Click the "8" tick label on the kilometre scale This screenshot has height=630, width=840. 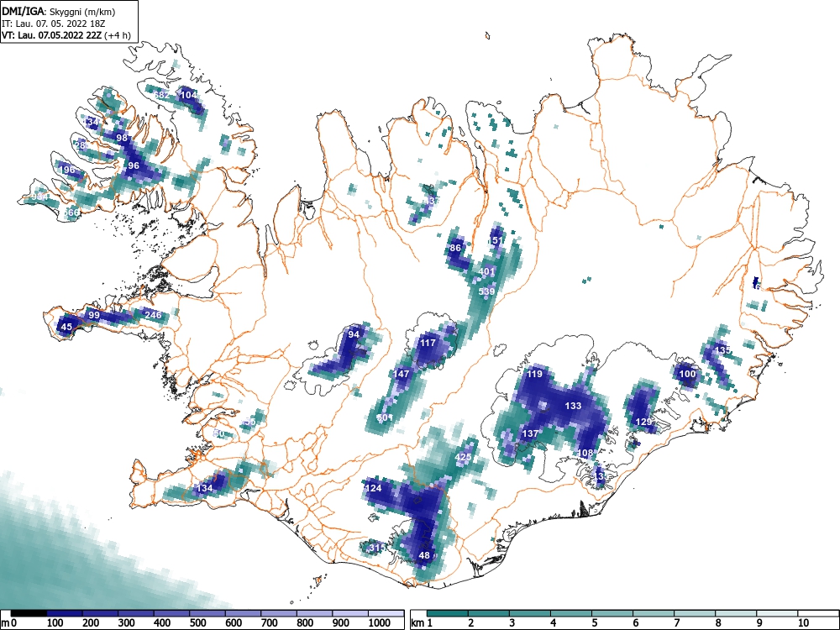pyautogui.click(x=718, y=623)
